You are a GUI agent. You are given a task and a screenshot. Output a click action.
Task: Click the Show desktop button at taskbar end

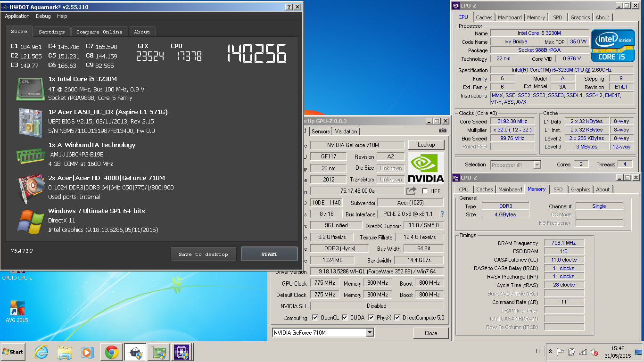click(x=639, y=352)
